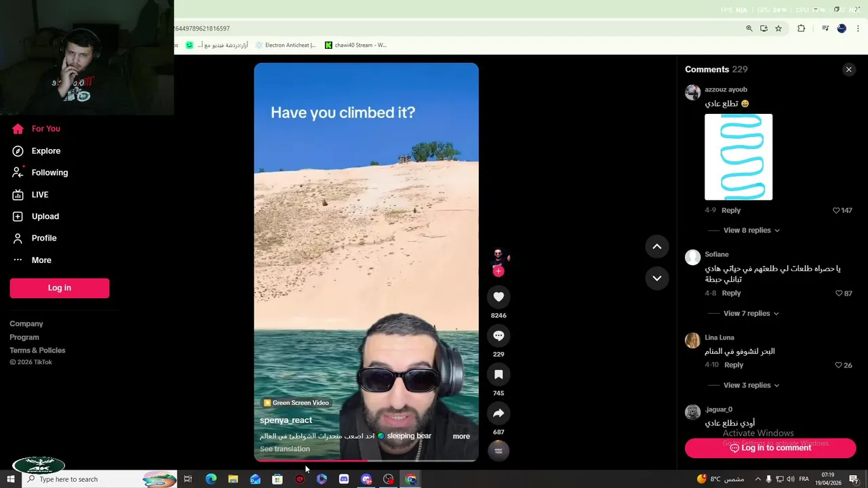Save the video with the bookmark icon
The height and width of the screenshot is (488, 868).
(x=498, y=374)
